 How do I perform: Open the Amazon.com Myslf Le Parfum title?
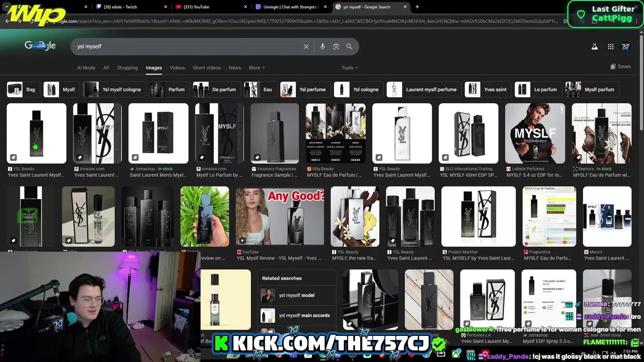pos(219,175)
